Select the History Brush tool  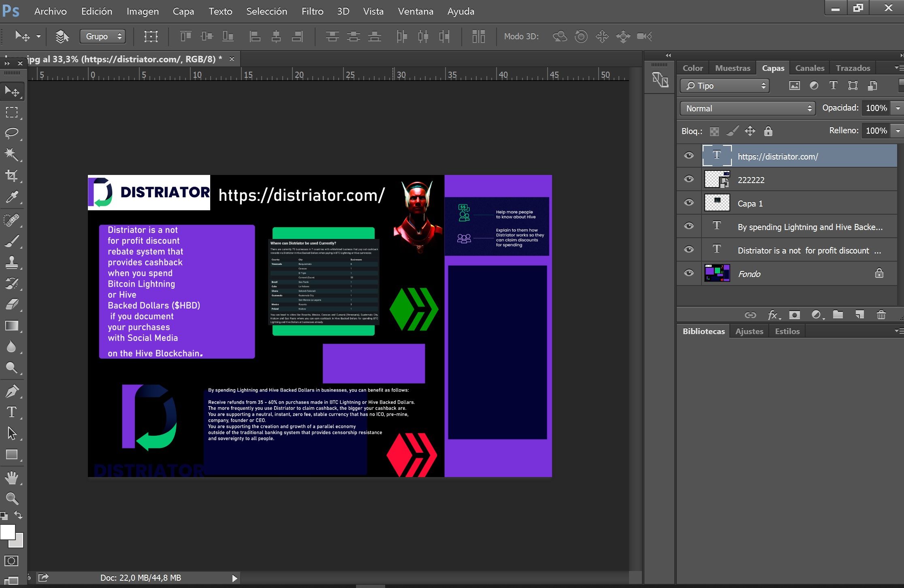click(x=12, y=283)
